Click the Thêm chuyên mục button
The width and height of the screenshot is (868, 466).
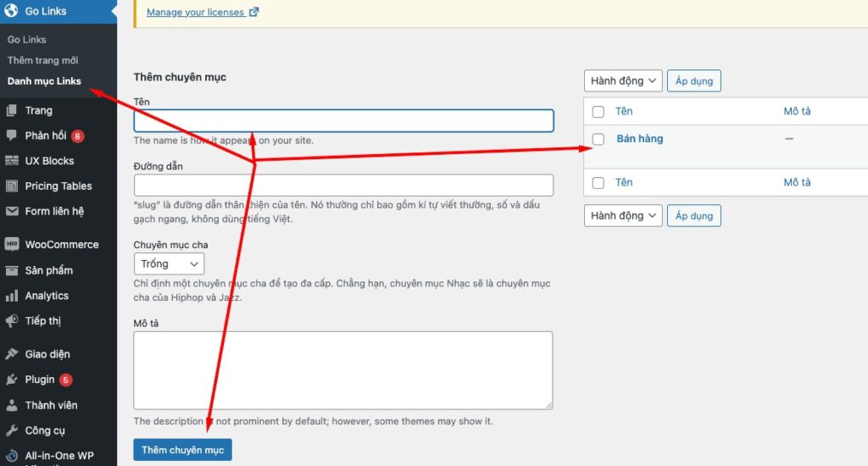click(x=182, y=450)
